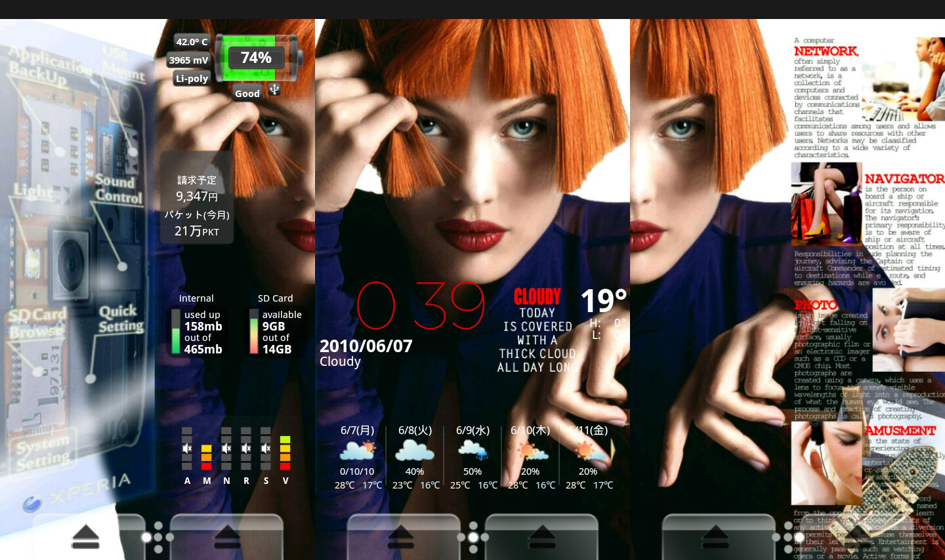Select the 6/8(火) cloudy forecast icon
This screenshot has height=560, width=945.
click(x=415, y=450)
